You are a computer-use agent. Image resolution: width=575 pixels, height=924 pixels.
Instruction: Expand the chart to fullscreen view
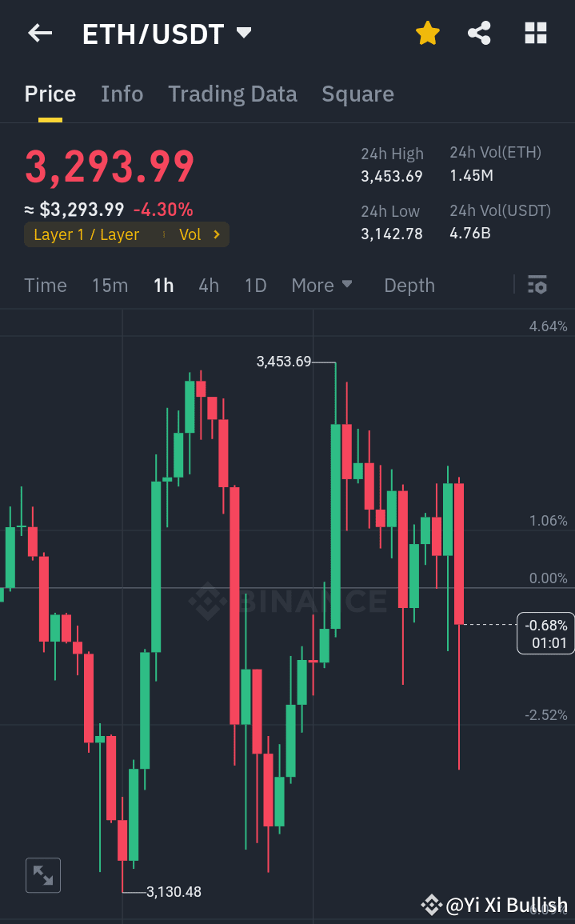click(x=42, y=874)
